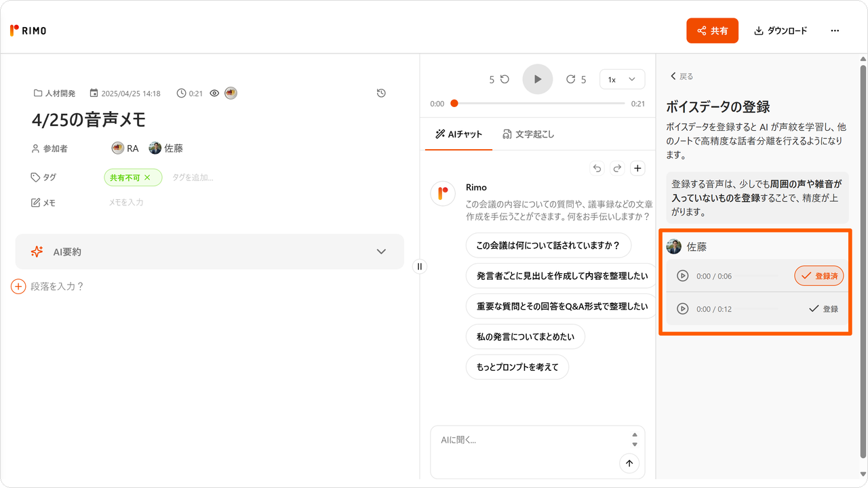868x488 pixels.
Task: Click the right panel vertical scrollbar
Action: pyautogui.click(x=863, y=261)
